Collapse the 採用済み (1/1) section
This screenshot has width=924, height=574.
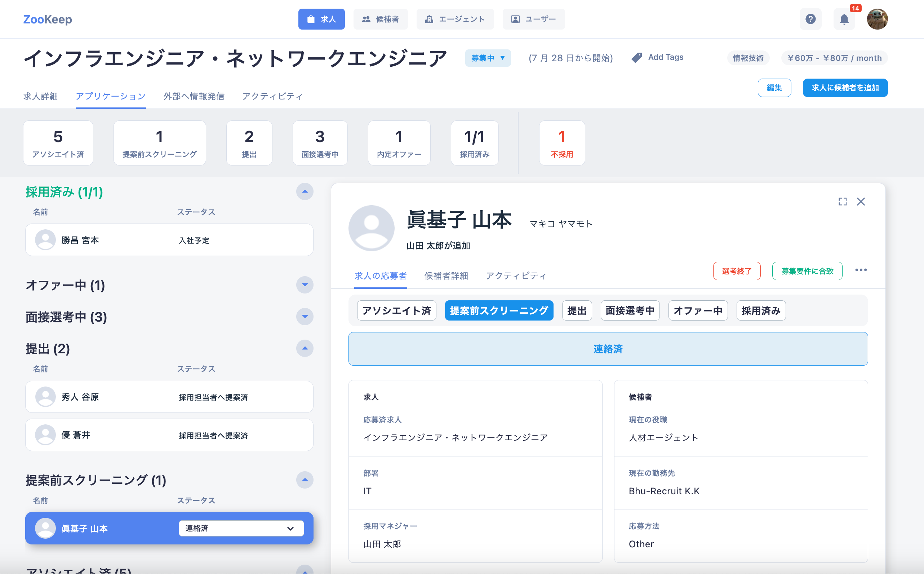tap(304, 191)
